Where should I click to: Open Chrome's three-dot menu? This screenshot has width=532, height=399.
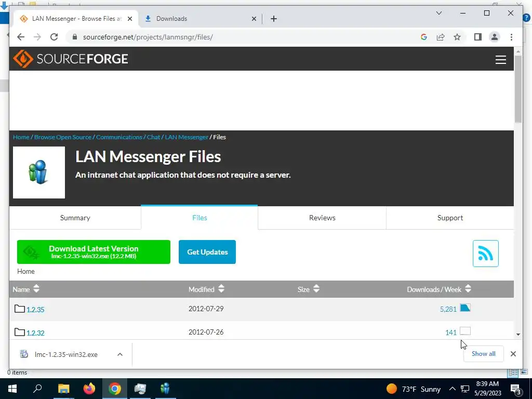(x=511, y=37)
